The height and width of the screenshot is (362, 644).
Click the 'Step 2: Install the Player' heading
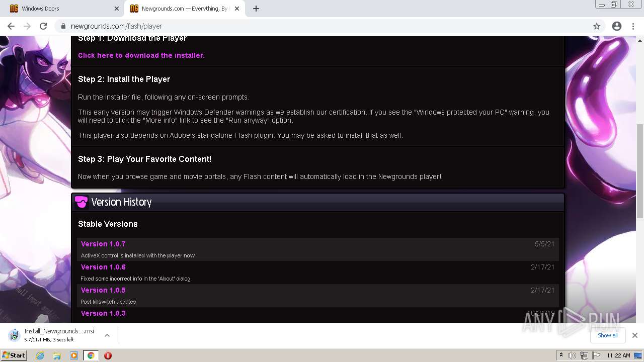(124, 79)
